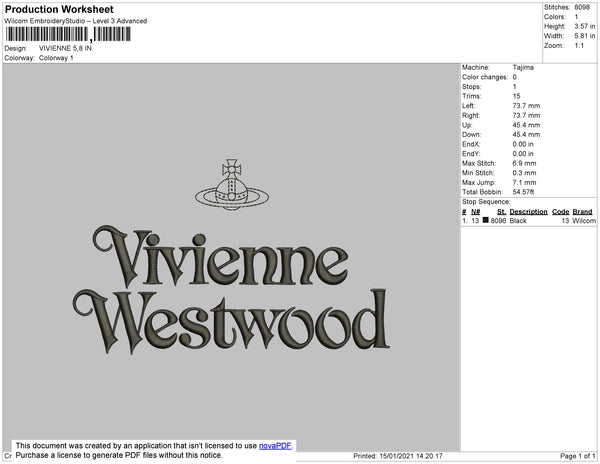Click the 'Color changes:' label
This screenshot has height=464, width=600.
[x=485, y=77]
